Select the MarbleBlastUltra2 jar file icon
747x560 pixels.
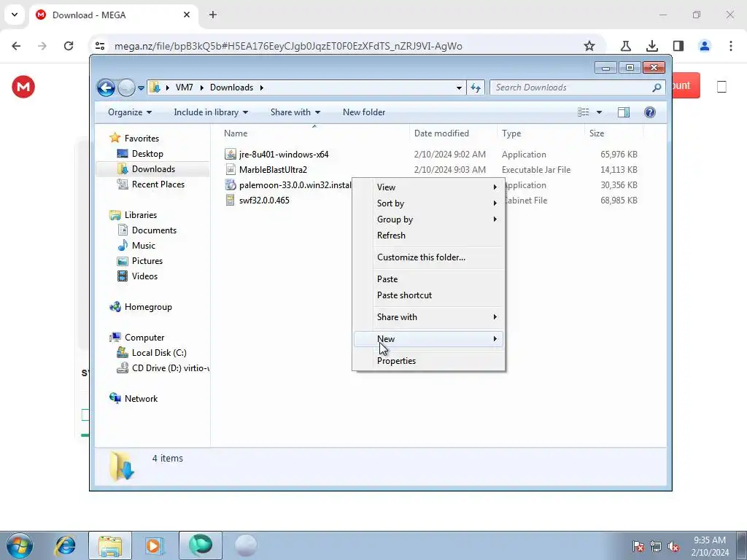coord(231,169)
